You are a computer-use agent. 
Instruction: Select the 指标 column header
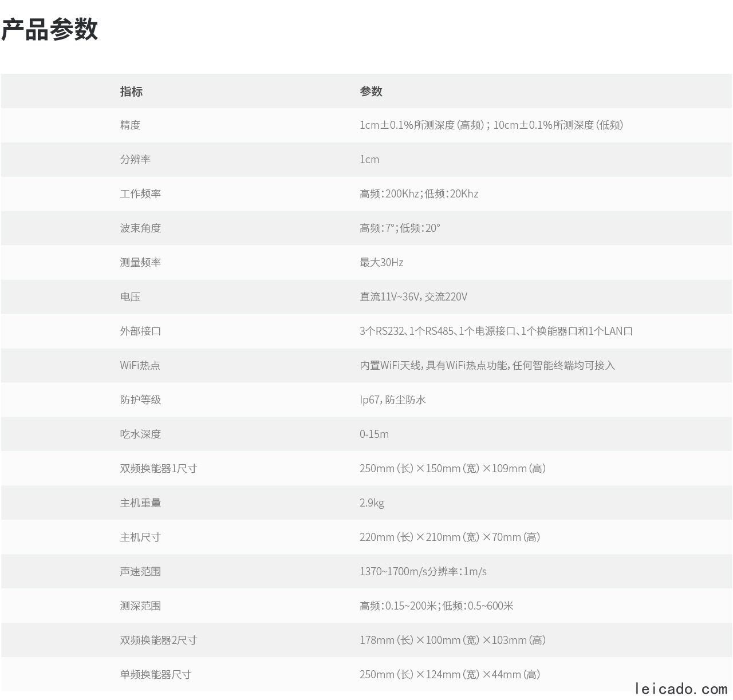tap(131, 91)
